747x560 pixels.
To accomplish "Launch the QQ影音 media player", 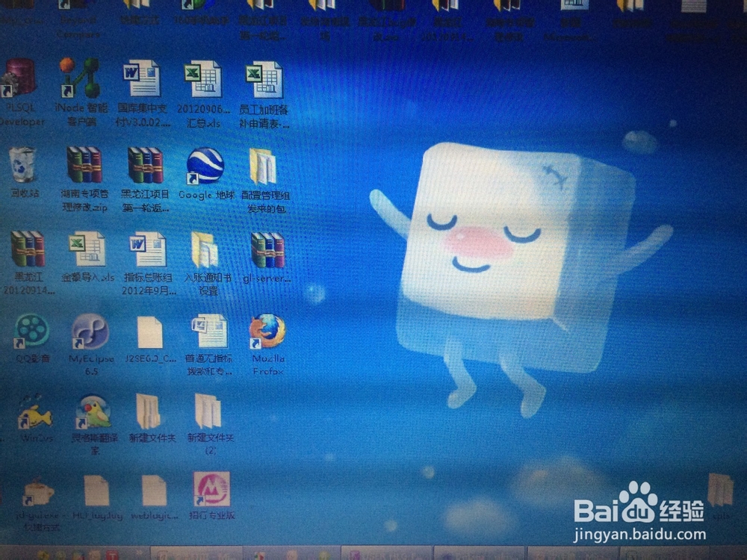I will click(x=30, y=332).
